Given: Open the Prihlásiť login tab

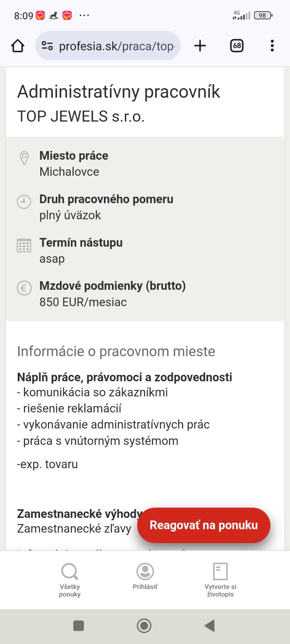Looking at the screenshot, I should tap(145, 576).
